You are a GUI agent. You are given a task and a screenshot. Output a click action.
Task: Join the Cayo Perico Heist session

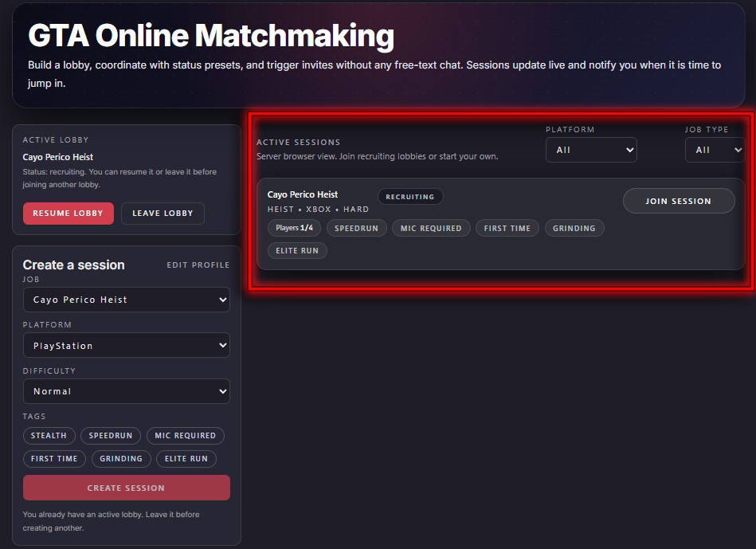click(x=678, y=202)
